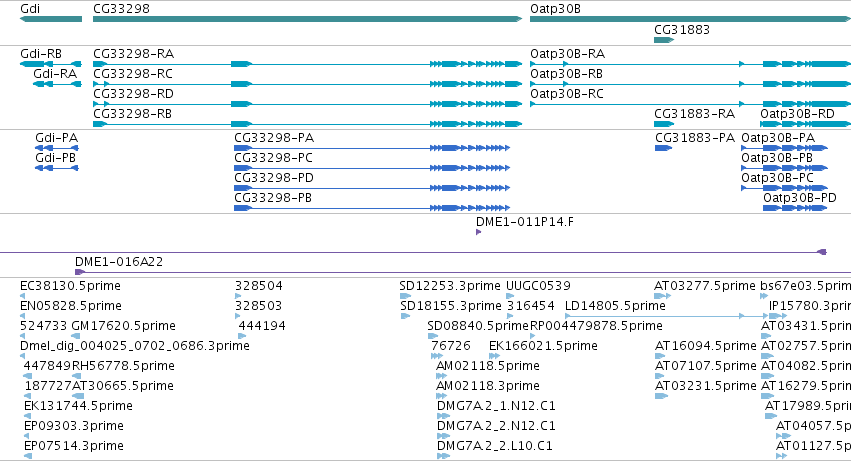Select the 328503 feature
This screenshot has width=851, height=461.
click(258, 306)
